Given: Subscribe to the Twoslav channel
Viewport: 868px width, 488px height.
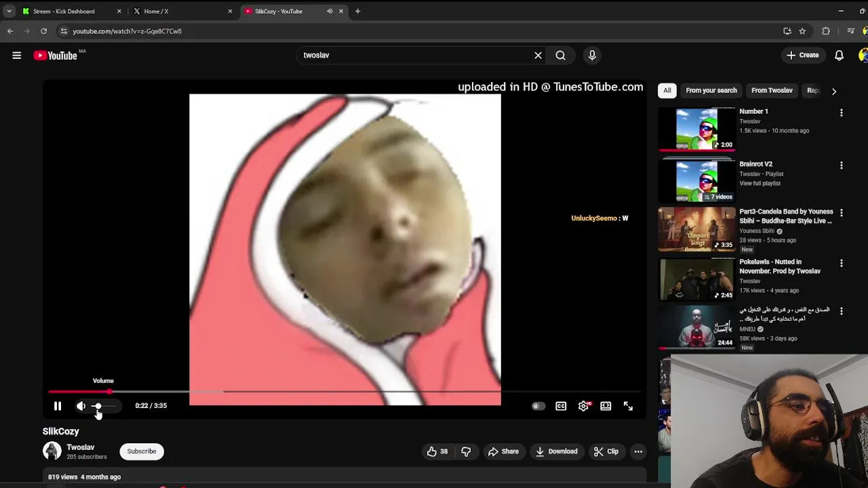Looking at the screenshot, I should (x=142, y=451).
